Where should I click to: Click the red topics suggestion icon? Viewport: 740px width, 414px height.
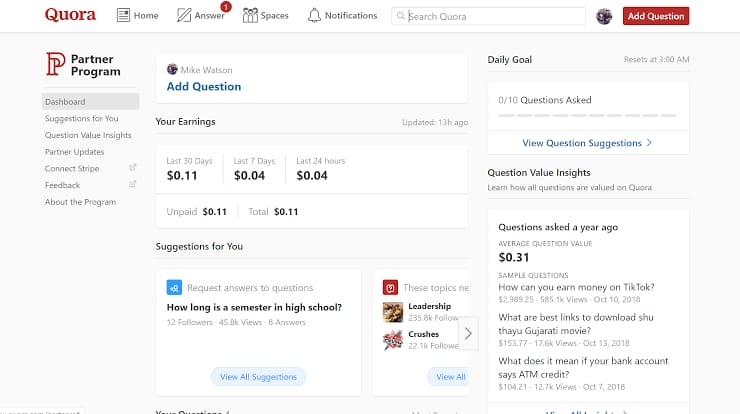pyautogui.click(x=390, y=287)
